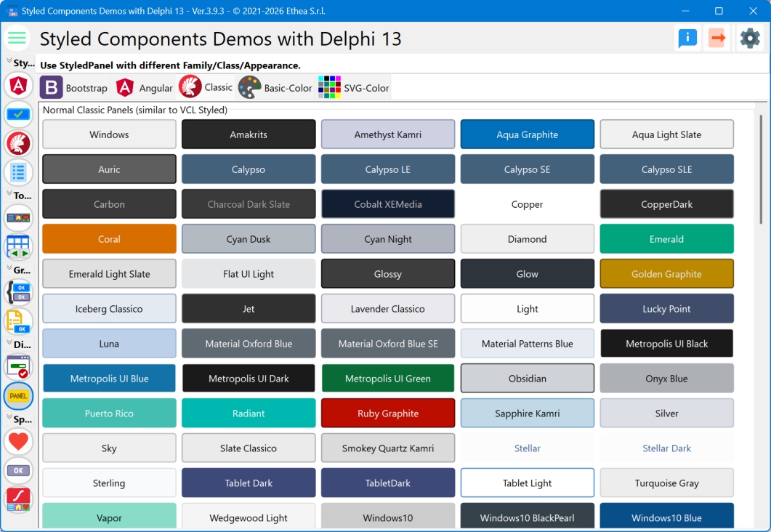771x532 pixels.
Task: Click the Puerto Rico panel
Action: (x=109, y=413)
